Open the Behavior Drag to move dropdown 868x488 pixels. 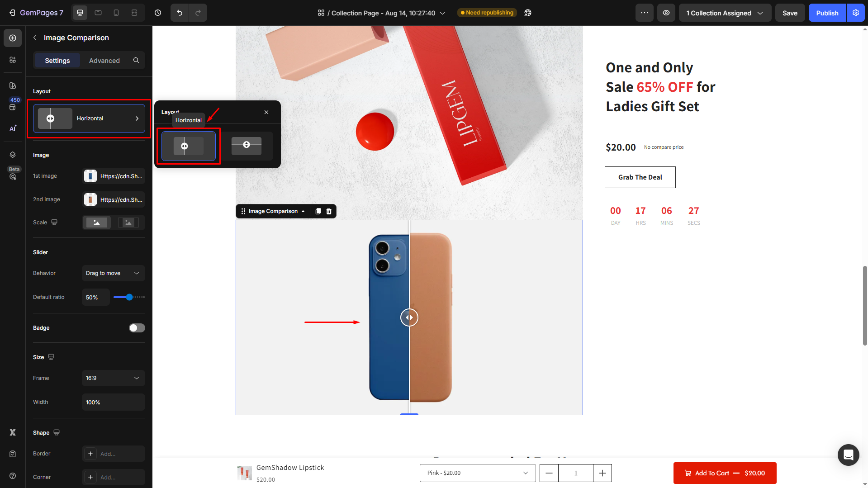coord(113,273)
